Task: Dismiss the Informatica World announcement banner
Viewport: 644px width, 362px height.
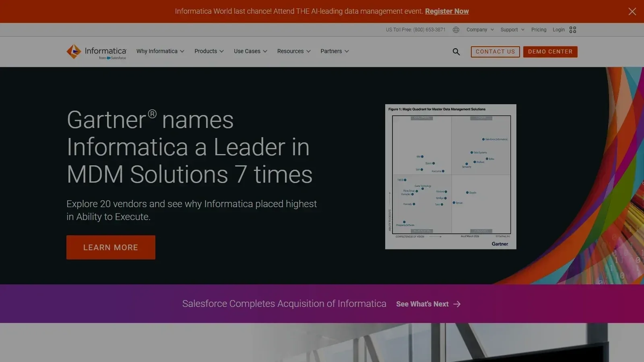Action: pos(632,11)
